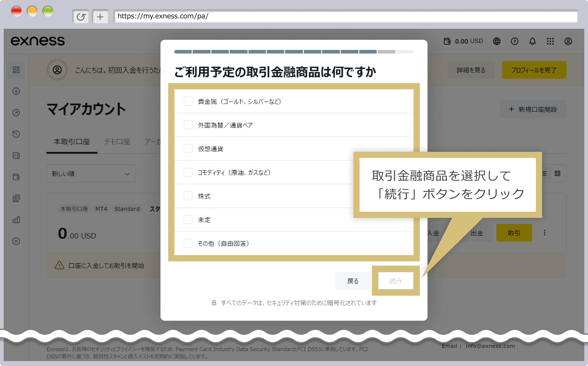This screenshot has width=588, height=366.
Task: Select the デモ口座 tab
Action: coord(117,142)
